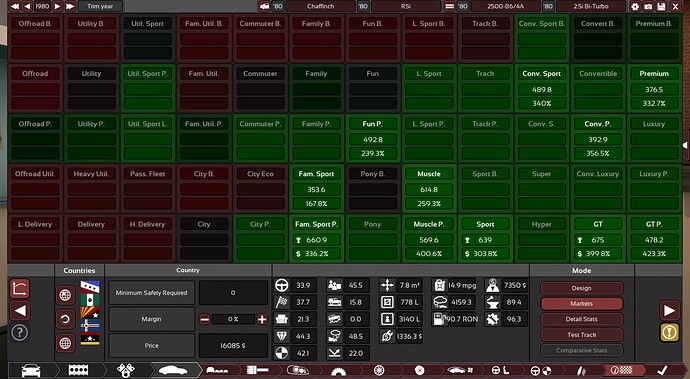
Task: Open the headlights fixtures tab
Action: [298, 371]
